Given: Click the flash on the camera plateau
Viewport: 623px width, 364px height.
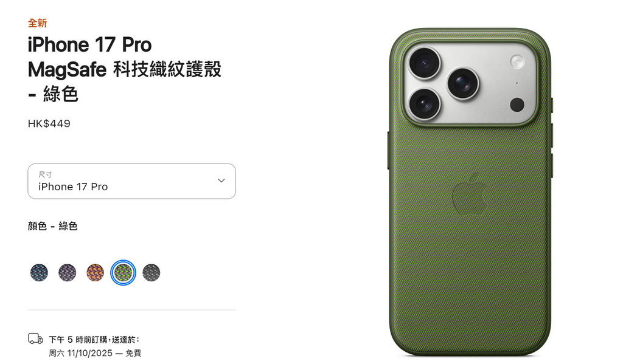Looking at the screenshot, I should tap(517, 61).
